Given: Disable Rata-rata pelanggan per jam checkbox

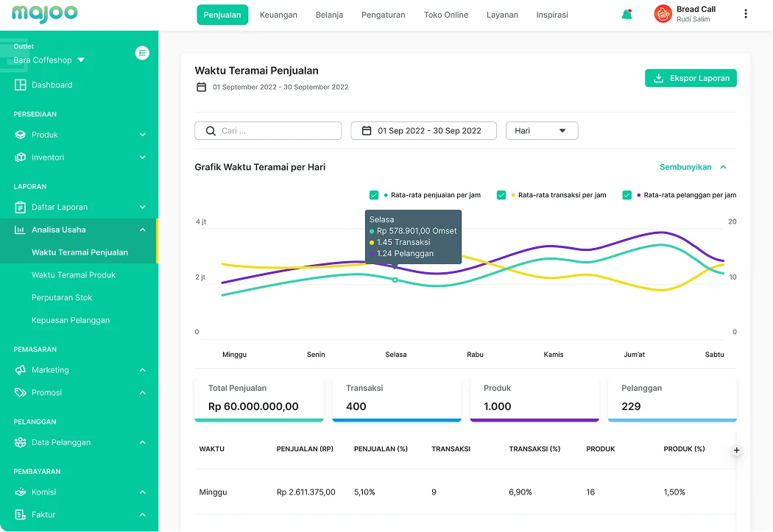Looking at the screenshot, I should click(x=627, y=195).
